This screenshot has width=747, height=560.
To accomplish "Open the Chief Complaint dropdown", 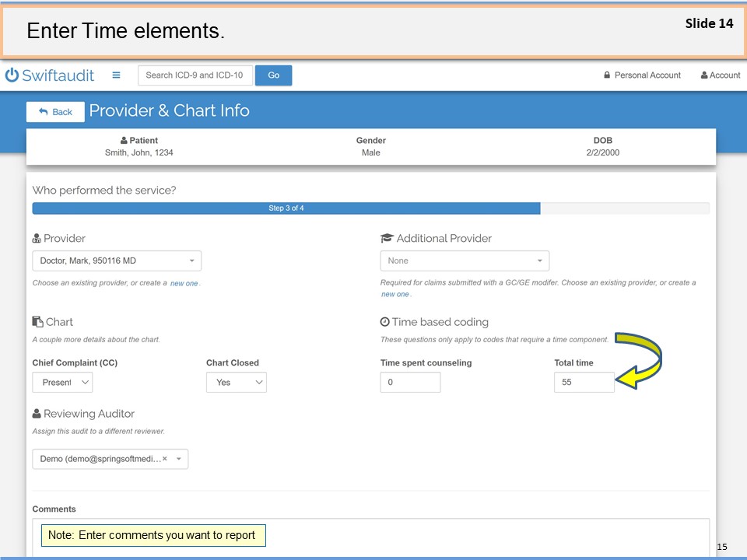I will (62, 382).
